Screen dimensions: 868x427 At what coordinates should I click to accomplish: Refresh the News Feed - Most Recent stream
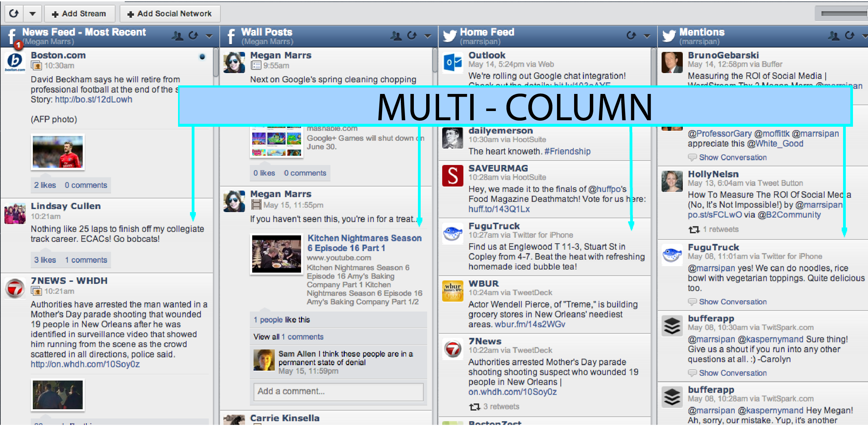193,36
